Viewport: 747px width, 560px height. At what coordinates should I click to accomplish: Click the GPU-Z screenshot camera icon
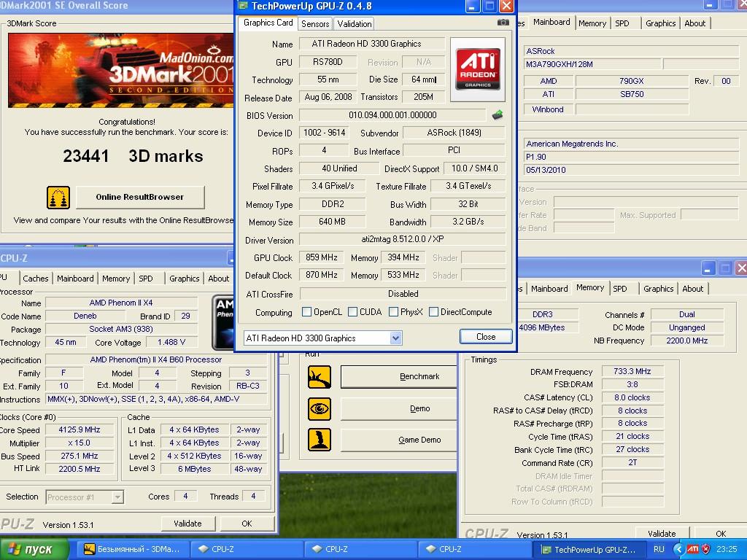pos(503,23)
